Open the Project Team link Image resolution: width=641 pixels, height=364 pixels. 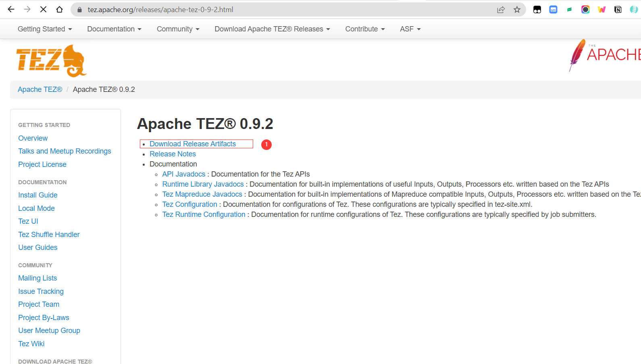click(39, 304)
